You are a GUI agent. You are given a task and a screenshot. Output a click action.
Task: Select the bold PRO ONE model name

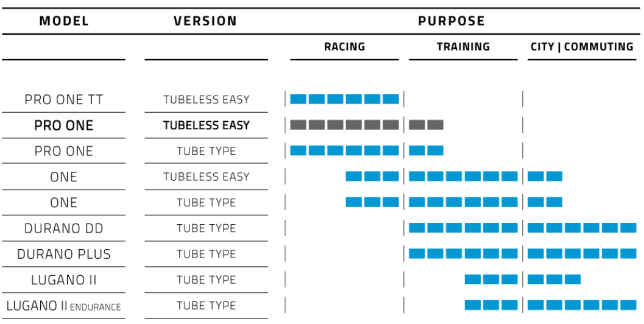[x=64, y=125]
